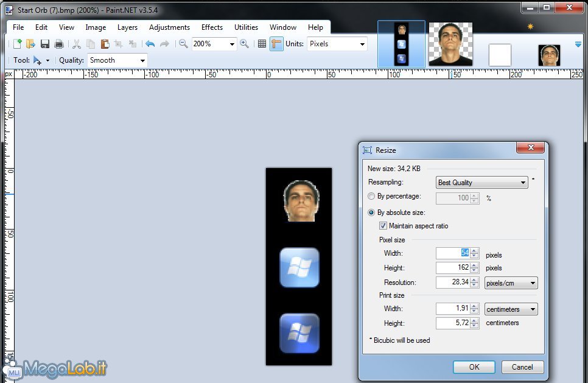The image size is (588, 383).
Task: Click the Resize dialog title icon
Action: pos(367,150)
